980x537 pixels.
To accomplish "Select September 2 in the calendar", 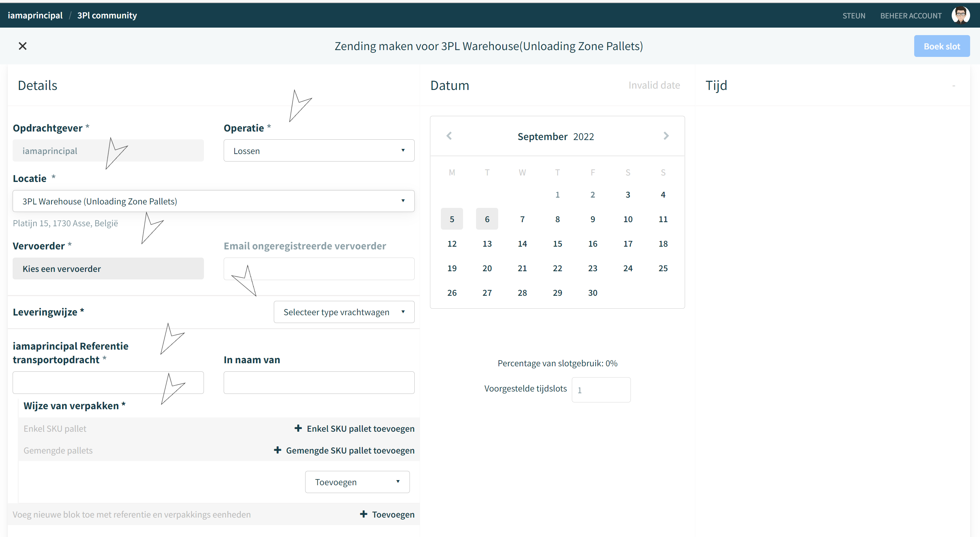I will tap(592, 195).
